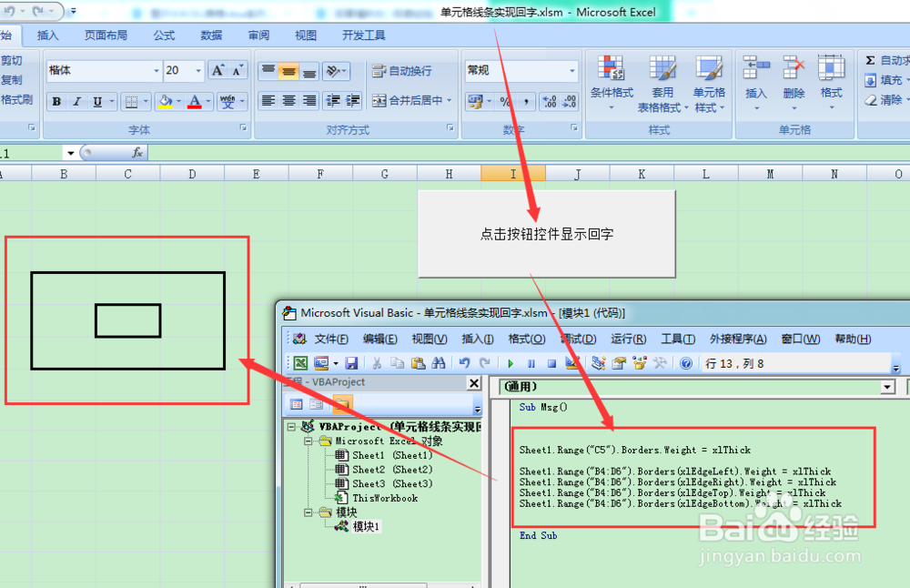Viewport: 910px width, 588px height.
Task: Click the 自动换行 wrap text button
Action: [402, 71]
